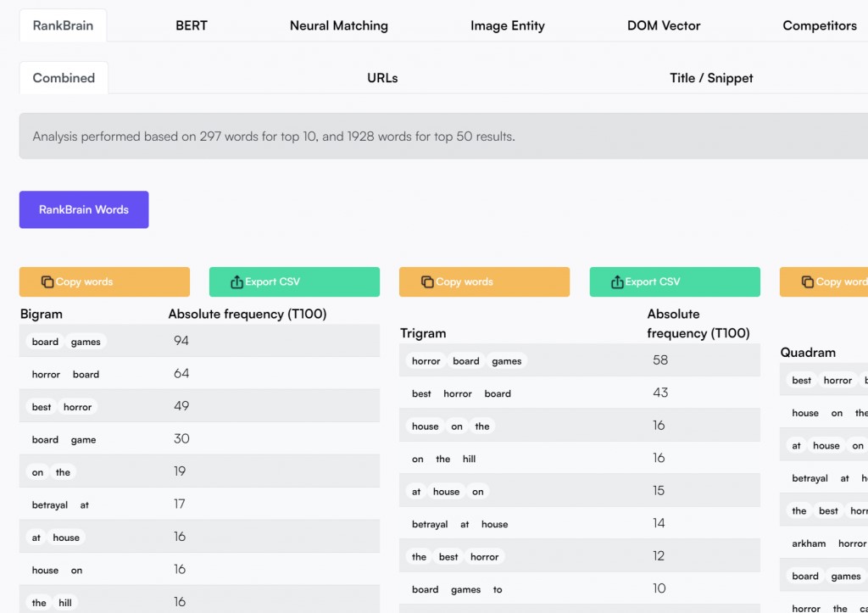Export the Trigram table as CSV

click(675, 282)
